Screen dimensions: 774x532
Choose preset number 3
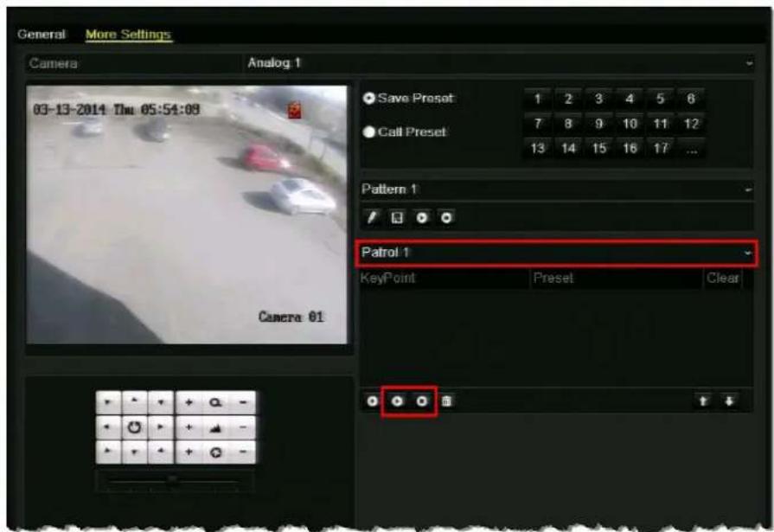tap(598, 99)
